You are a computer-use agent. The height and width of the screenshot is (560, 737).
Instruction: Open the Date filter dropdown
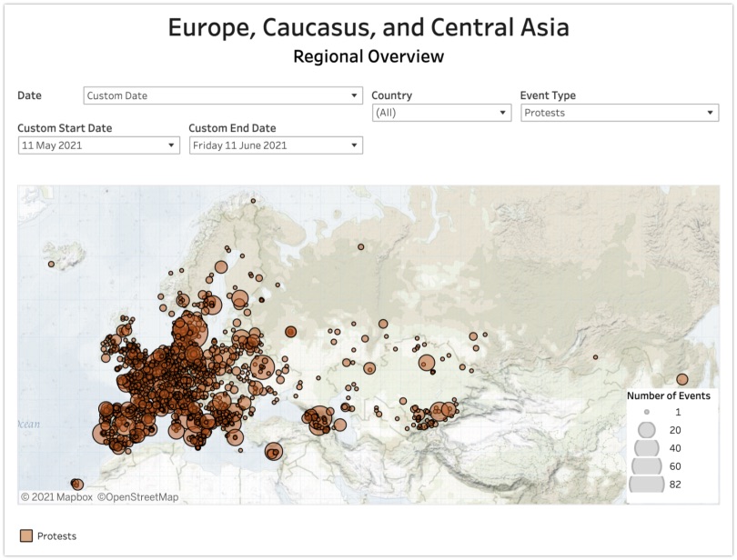point(222,95)
